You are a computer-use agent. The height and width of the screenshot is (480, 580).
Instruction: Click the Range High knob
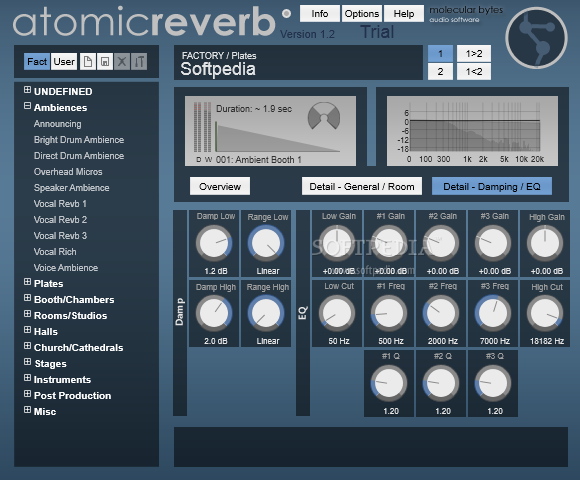[x=266, y=313]
